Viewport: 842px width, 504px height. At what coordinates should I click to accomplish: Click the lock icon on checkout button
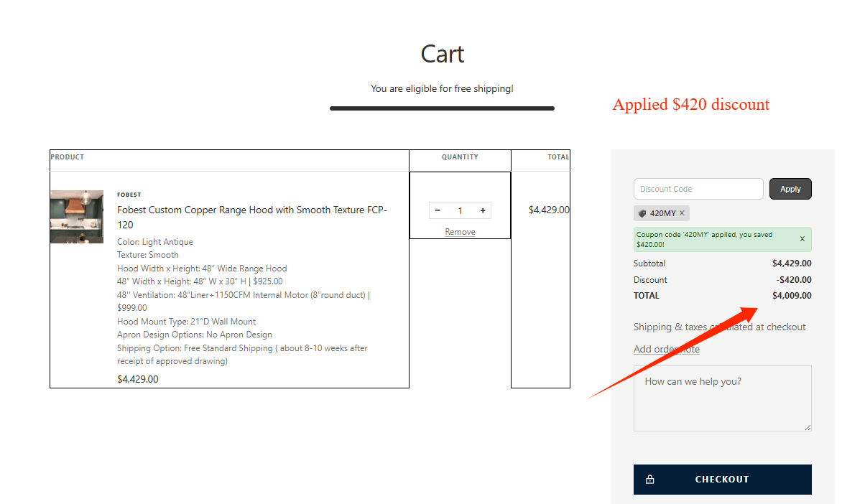click(x=649, y=480)
